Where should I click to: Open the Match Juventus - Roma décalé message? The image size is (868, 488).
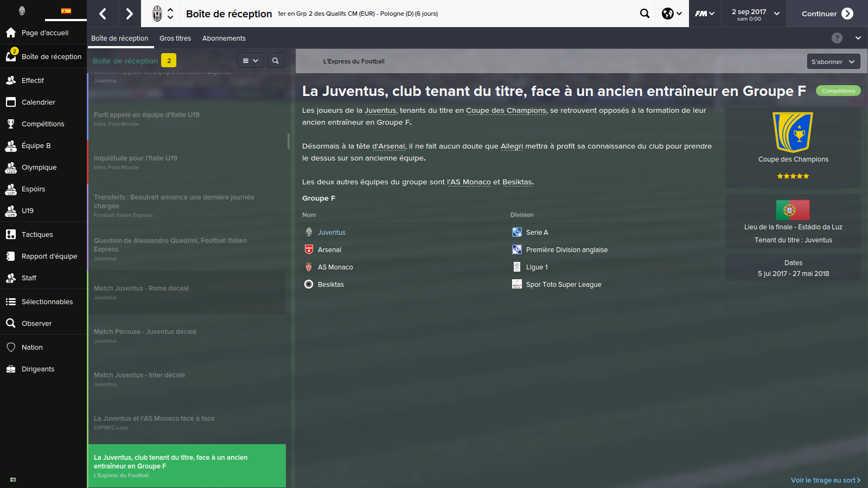tap(187, 292)
